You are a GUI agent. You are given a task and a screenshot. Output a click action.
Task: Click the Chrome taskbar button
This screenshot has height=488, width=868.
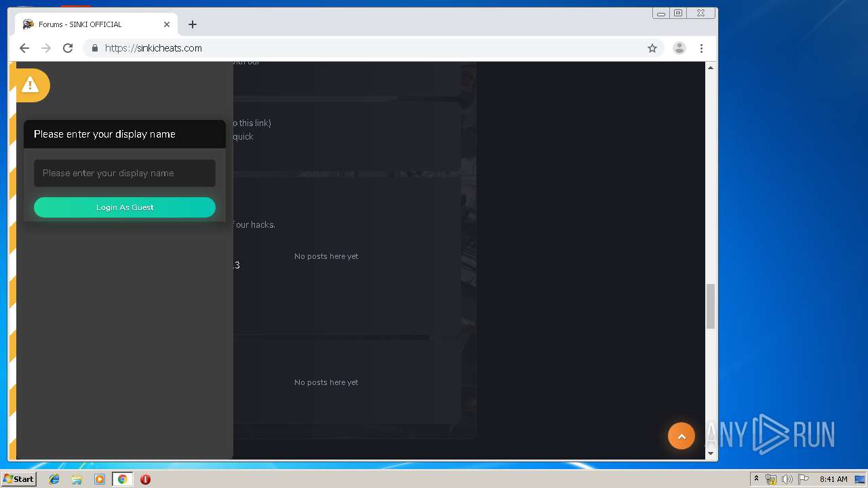click(x=122, y=479)
